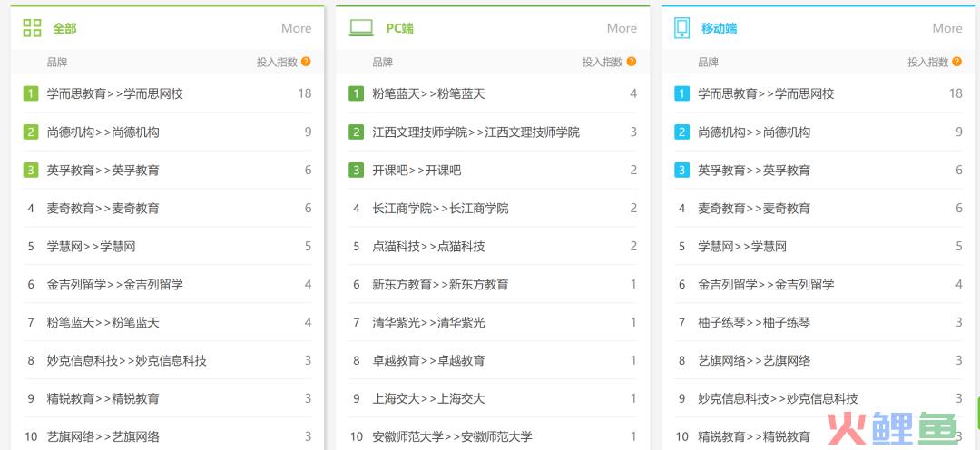Screen dimensions: 980x450
Task: Click rank 2 badge in the 移动端 panel
Action: click(681, 132)
